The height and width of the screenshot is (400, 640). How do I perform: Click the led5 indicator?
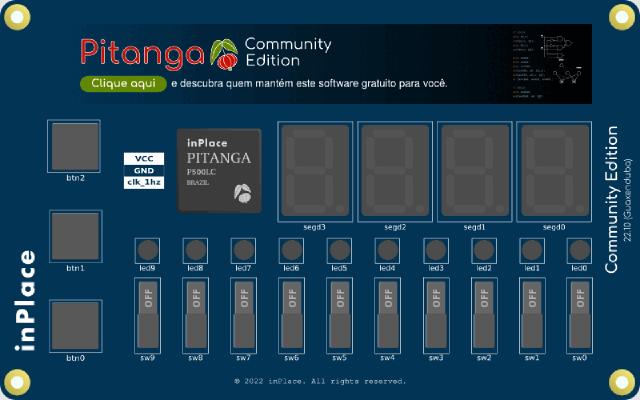coord(340,251)
